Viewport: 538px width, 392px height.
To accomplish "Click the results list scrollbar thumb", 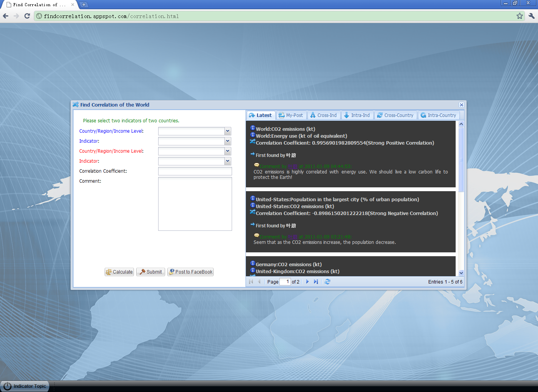I will (461, 160).
